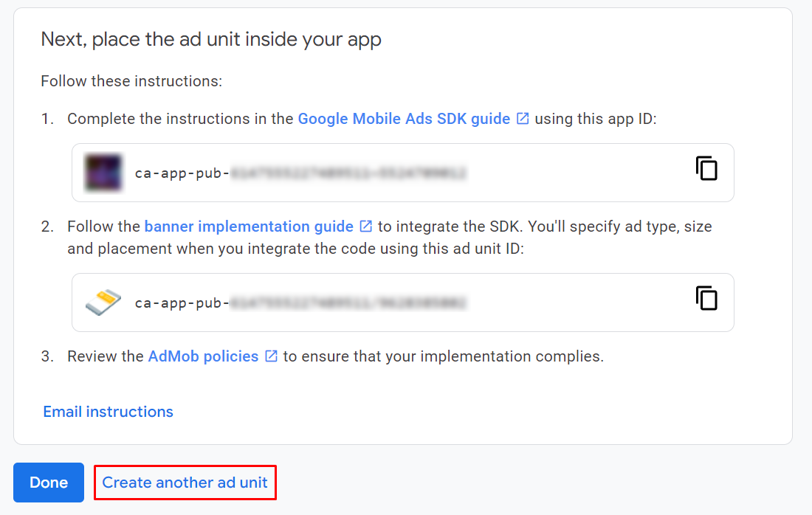Copy the ad unit ID to clipboard
This screenshot has width=812, height=515.
coord(706,299)
